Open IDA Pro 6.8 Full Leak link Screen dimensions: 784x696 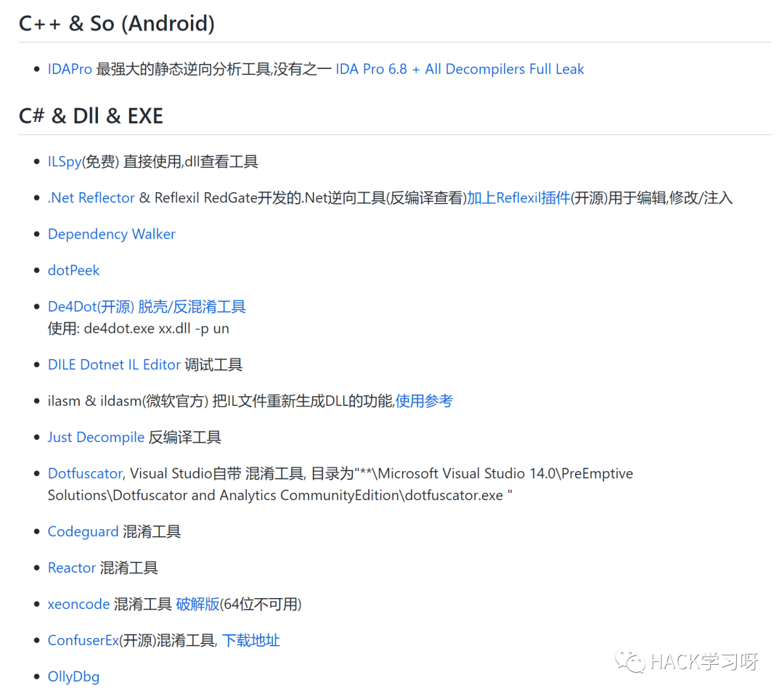coord(460,69)
